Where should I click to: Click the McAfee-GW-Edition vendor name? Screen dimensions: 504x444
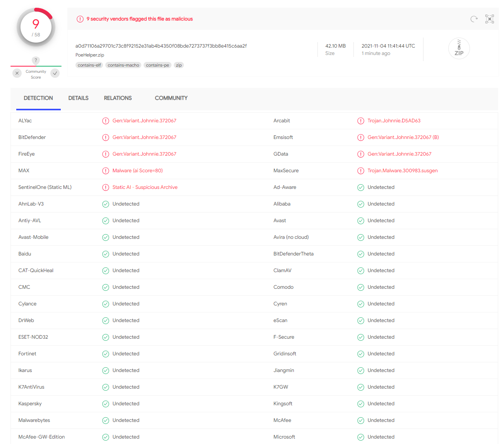point(41,437)
